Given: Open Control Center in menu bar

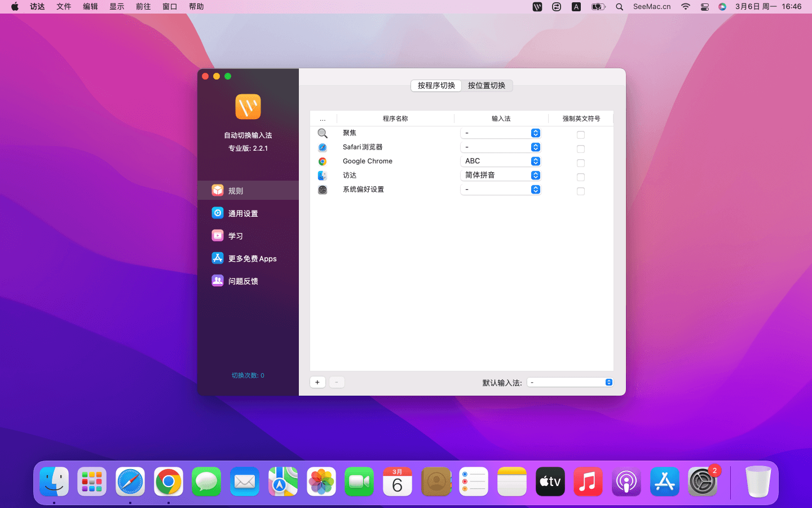Looking at the screenshot, I should click(704, 7).
